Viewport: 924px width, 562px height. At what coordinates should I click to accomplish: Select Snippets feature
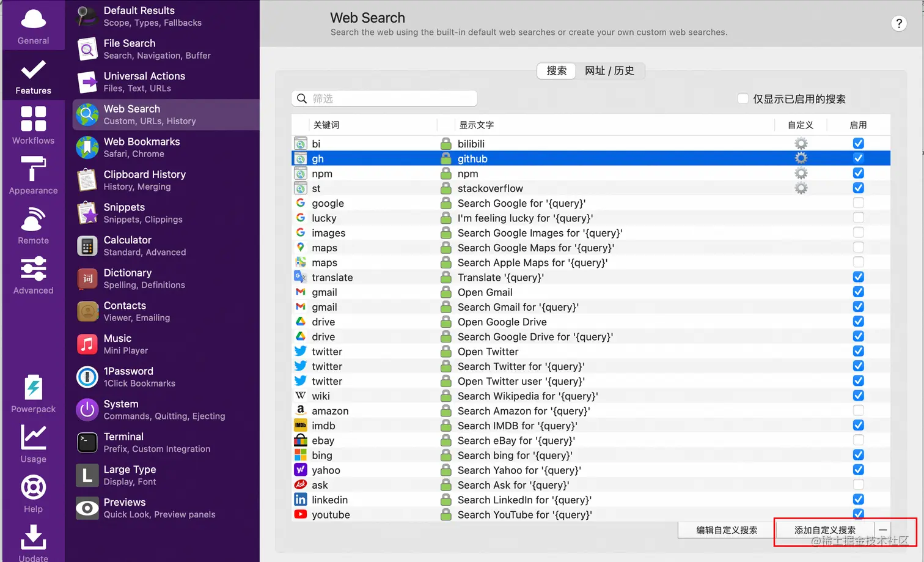pos(166,213)
